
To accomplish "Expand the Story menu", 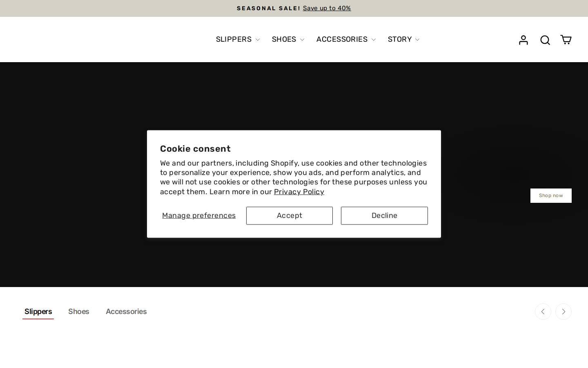I will (403, 39).
